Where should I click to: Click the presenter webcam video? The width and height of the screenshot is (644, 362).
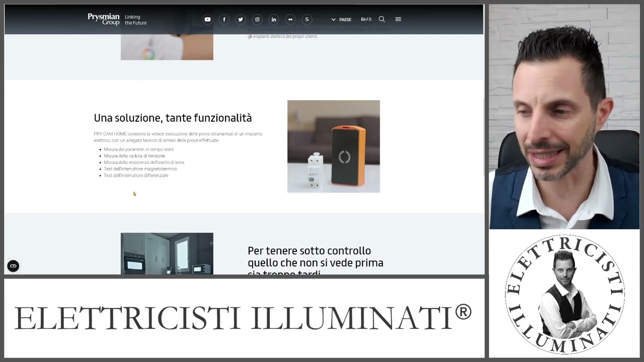tap(565, 117)
